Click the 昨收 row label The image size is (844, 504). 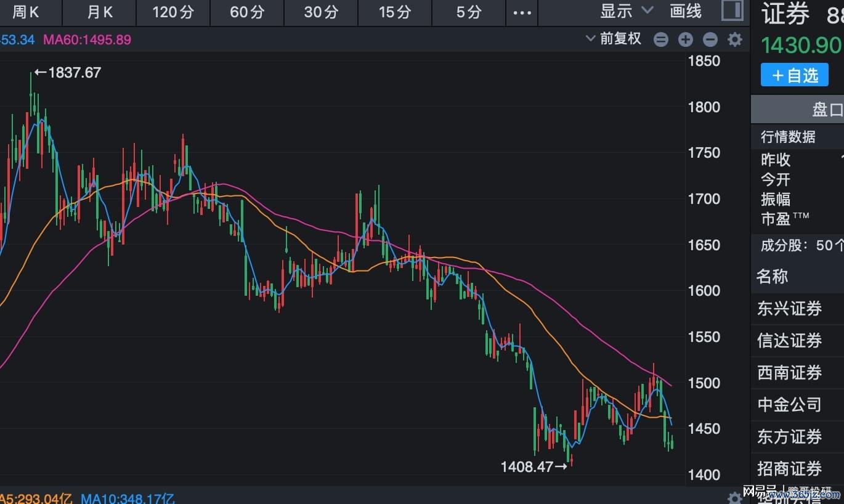[x=776, y=160]
